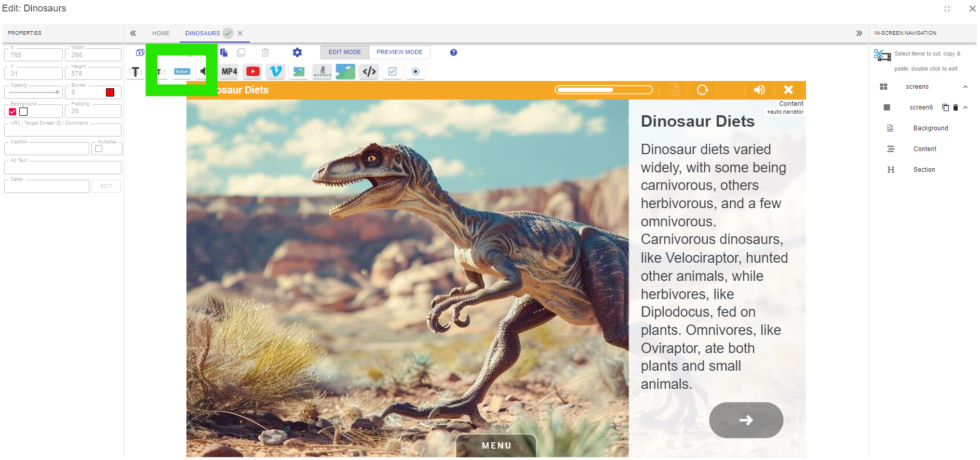Click the paste clipboard icon
Image resolution: width=980 pixels, height=460 pixels.
224,52
